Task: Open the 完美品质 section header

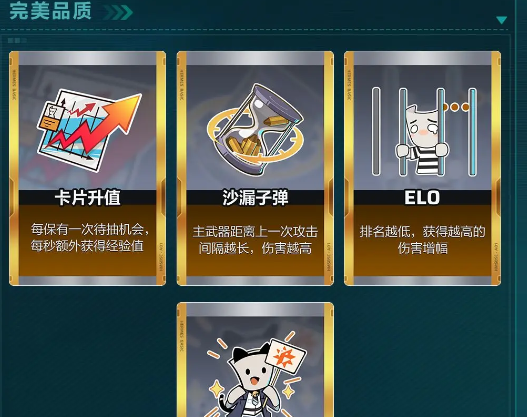Action: coord(51,11)
